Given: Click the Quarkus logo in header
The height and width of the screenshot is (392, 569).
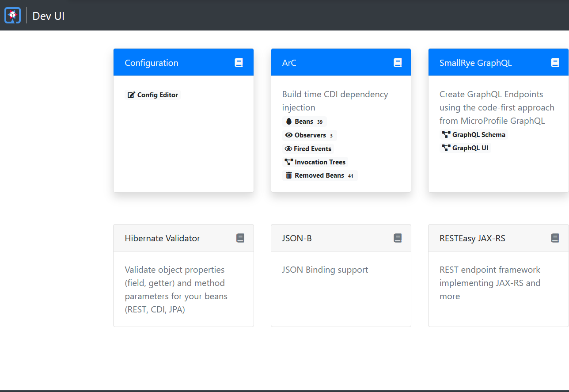Looking at the screenshot, I should (x=12, y=15).
